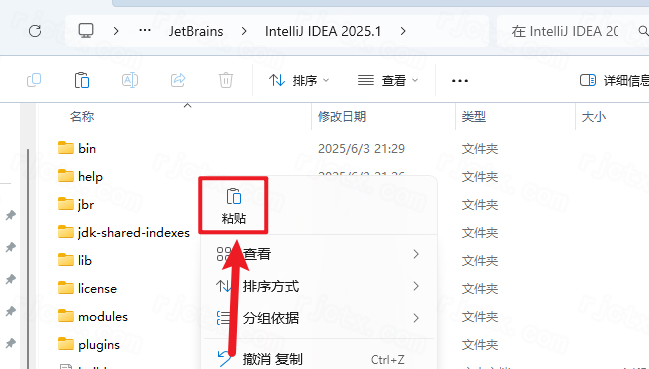Viewport: 649px width, 369px height.
Task: Click the license folder icon
Action: (x=66, y=288)
